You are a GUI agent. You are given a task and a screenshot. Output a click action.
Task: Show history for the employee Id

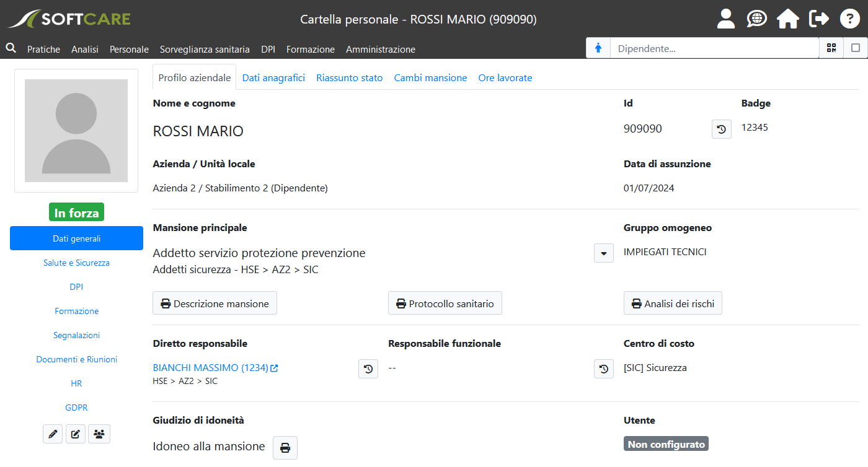click(x=721, y=129)
